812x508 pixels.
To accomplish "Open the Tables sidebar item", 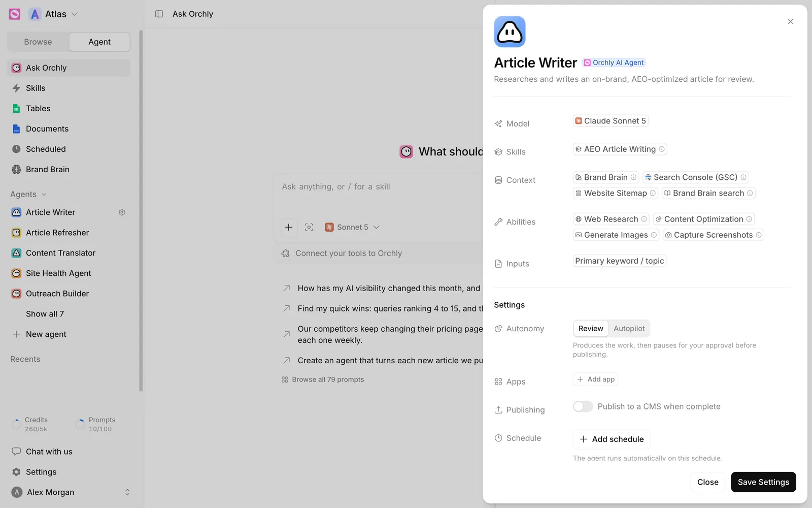I will [x=69, y=108].
